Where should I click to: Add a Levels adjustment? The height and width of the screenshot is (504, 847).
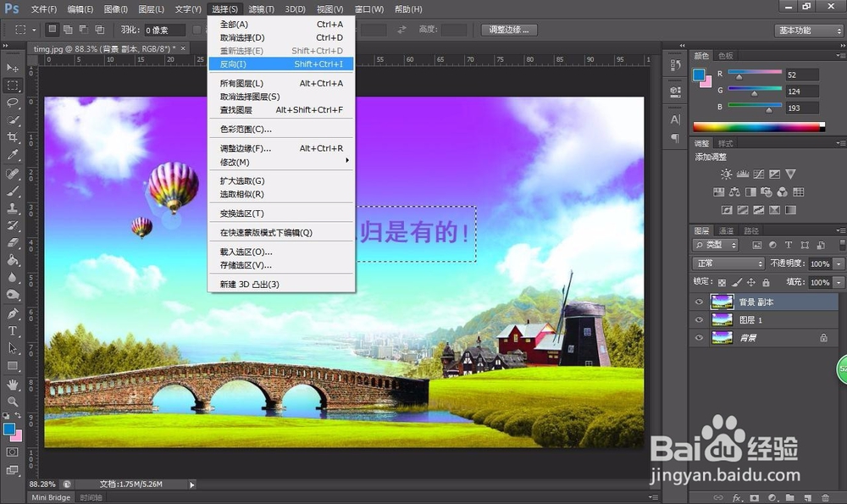coord(742,174)
